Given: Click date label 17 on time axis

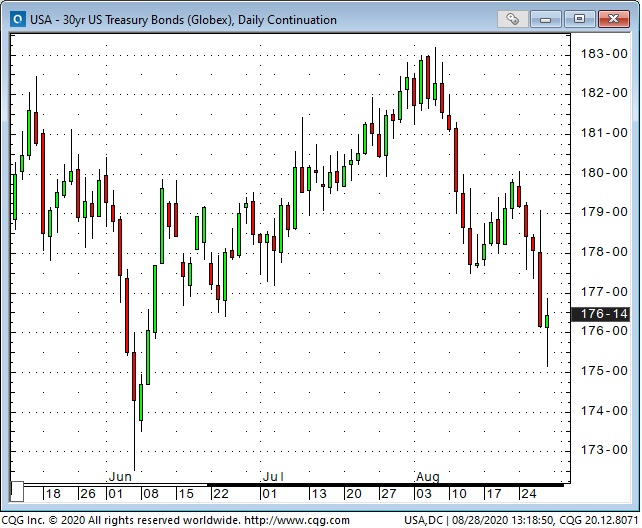Looking at the screenshot, I should click(494, 494).
